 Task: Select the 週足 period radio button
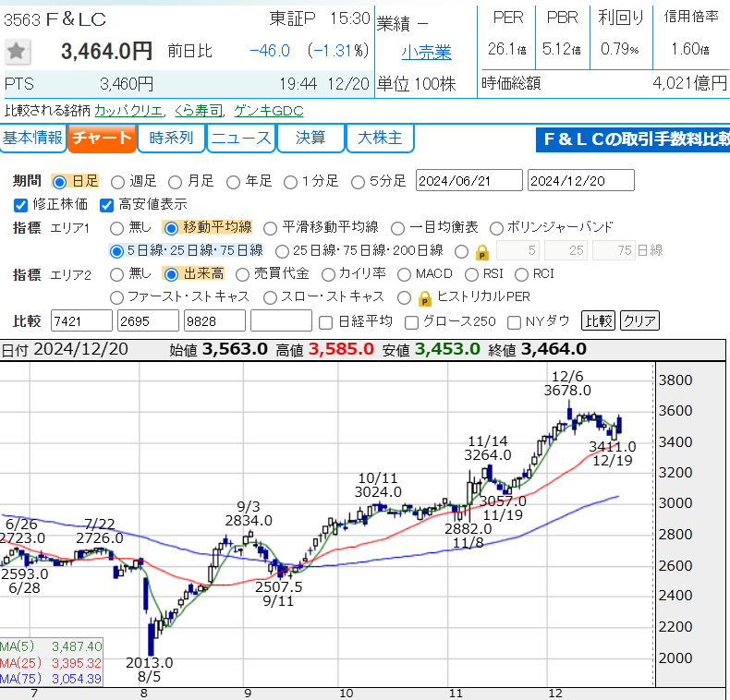(x=117, y=181)
